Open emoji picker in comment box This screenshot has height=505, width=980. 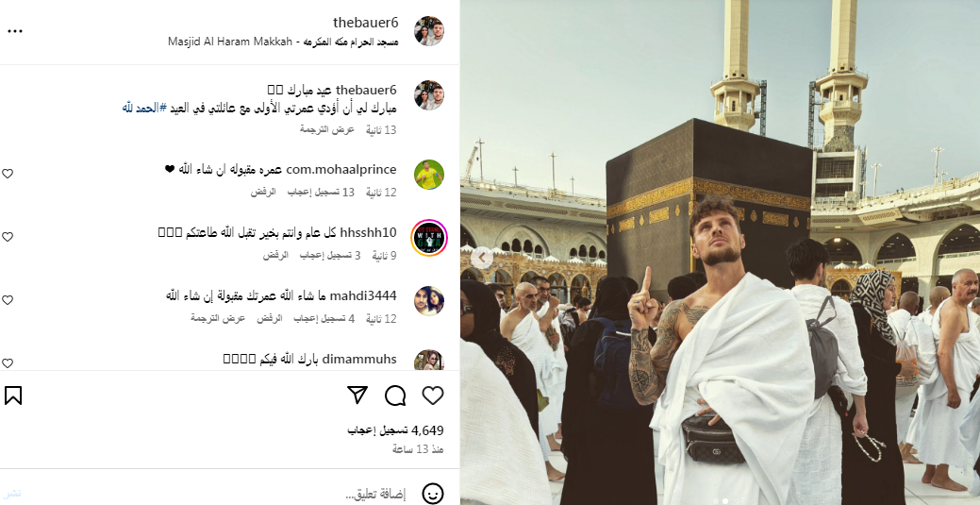pyautogui.click(x=433, y=495)
